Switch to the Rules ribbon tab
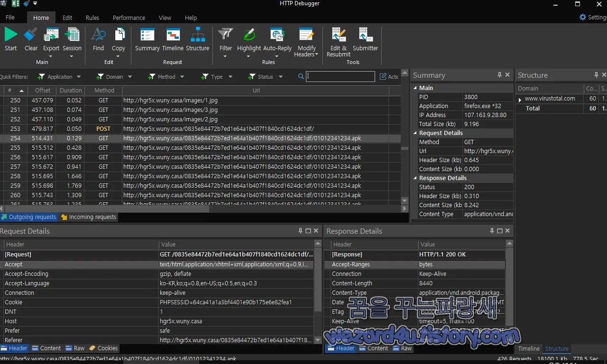 click(92, 18)
